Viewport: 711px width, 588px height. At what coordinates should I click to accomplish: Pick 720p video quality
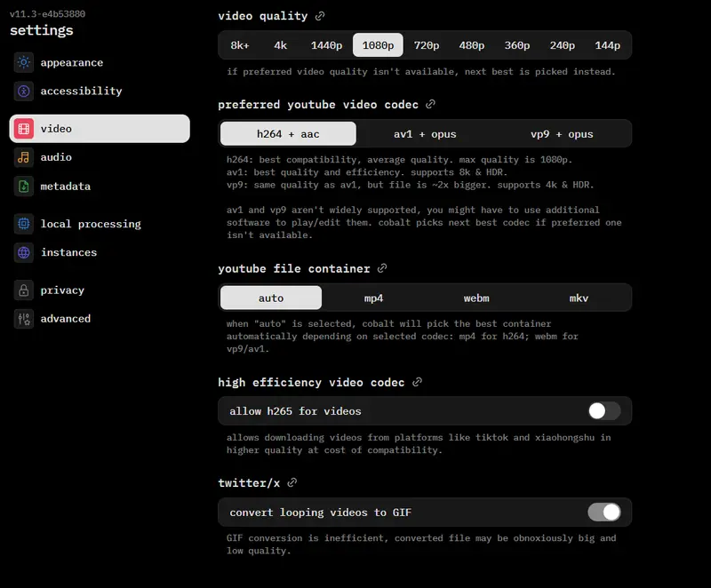pos(427,45)
